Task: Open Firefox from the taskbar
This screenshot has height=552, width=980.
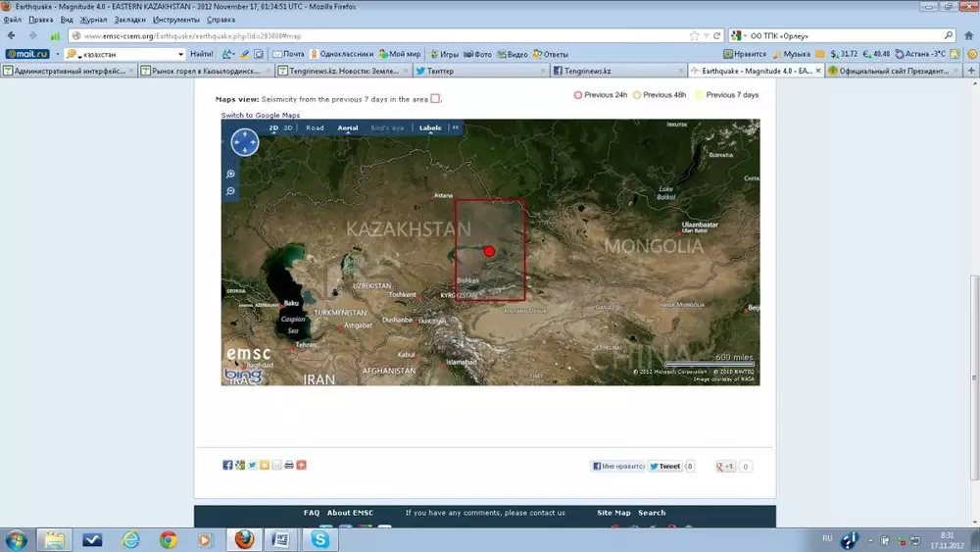Action: (242, 539)
